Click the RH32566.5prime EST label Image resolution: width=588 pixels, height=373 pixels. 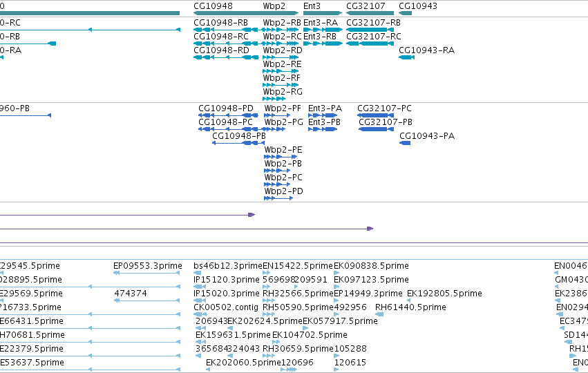298,294
